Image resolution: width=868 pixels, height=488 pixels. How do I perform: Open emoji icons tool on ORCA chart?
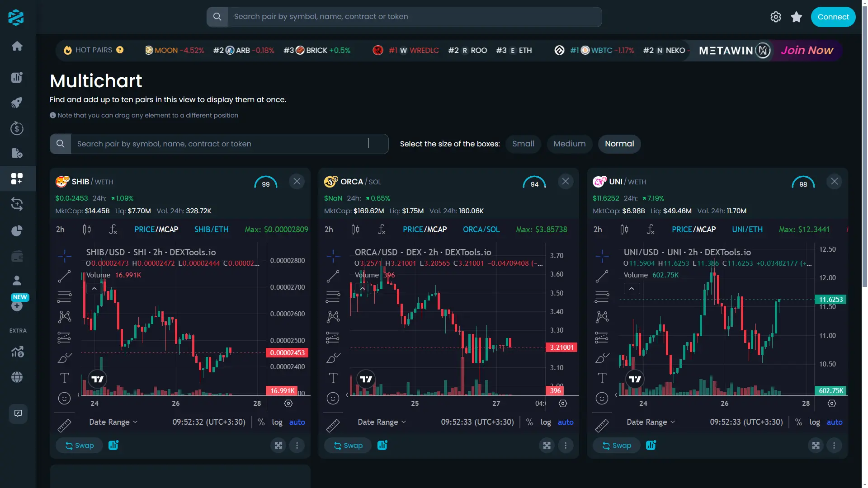pos(333,398)
